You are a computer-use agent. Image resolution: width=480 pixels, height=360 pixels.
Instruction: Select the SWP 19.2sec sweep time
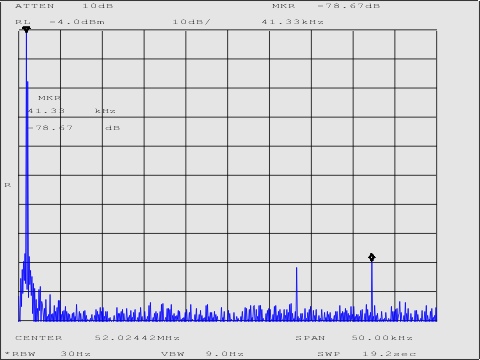point(367,354)
